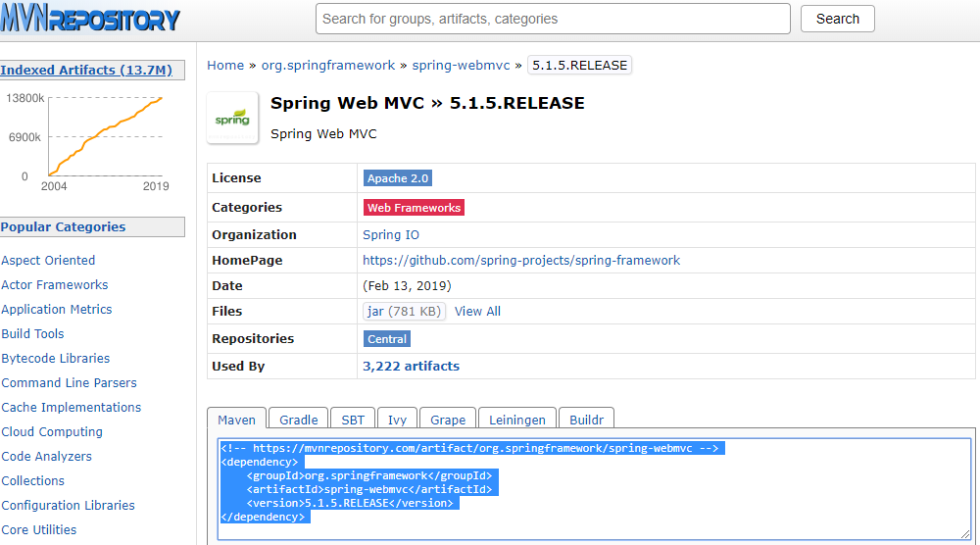
Task: Click the License row label
Action: (x=236, y=178)
